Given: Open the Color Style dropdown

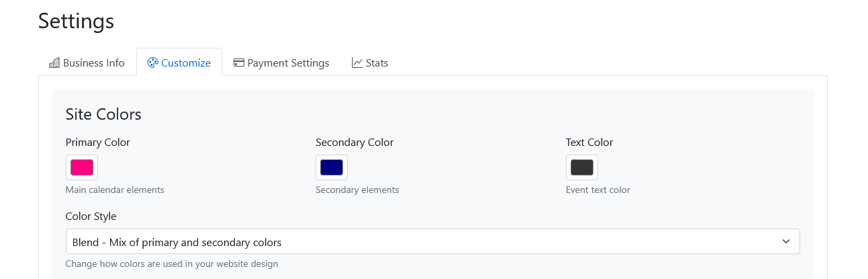Looking at the screenshot, I should click(x=432, y=242).
